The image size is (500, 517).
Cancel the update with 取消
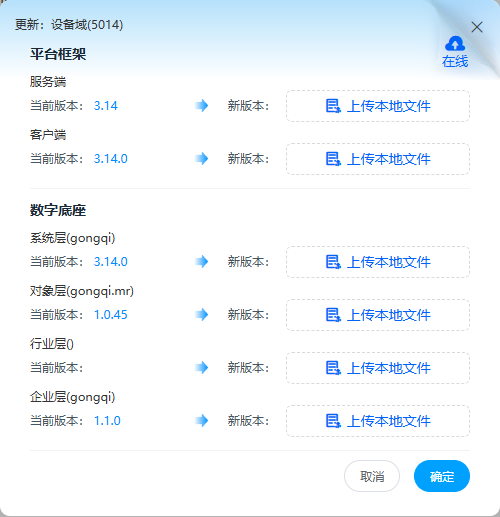pyautogui.click(x=372, y=476)
